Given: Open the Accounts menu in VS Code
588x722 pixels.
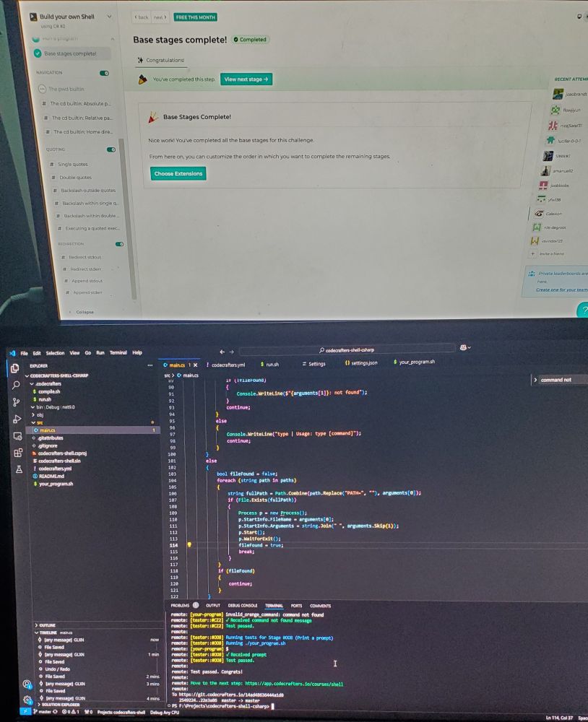Looking at the screenshot, I should point(27,684).
